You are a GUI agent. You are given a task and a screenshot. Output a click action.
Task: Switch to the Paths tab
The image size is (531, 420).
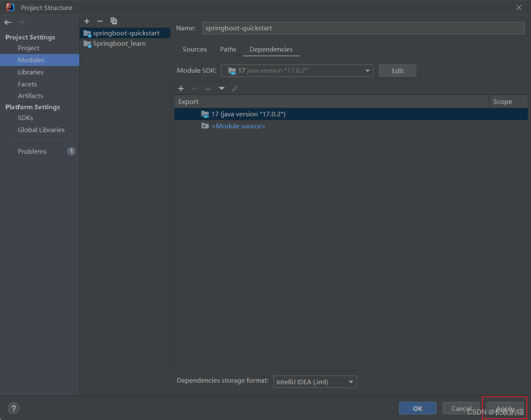point(228,49)
